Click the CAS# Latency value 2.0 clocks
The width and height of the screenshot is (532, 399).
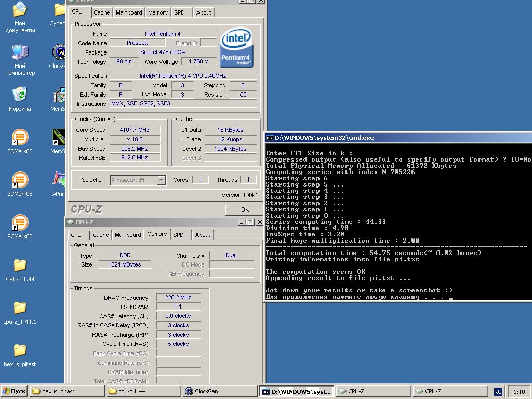click(x=178, y=316)
